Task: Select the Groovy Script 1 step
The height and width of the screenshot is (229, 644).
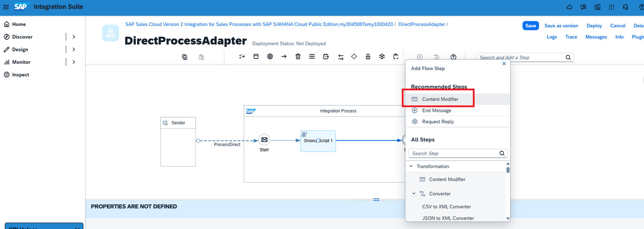Action: coord(318,140)
